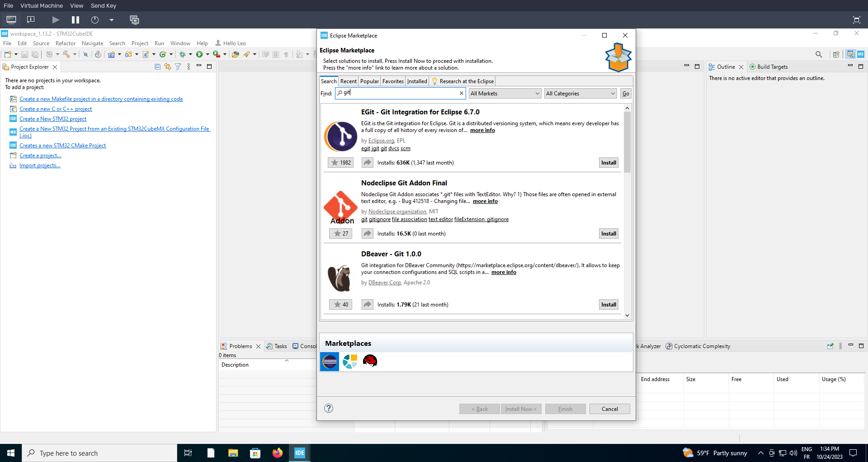The width and height of the screenshot is (868, 462).
Task: Open the Perspective switcher icon
Action: tap(836, 54)
